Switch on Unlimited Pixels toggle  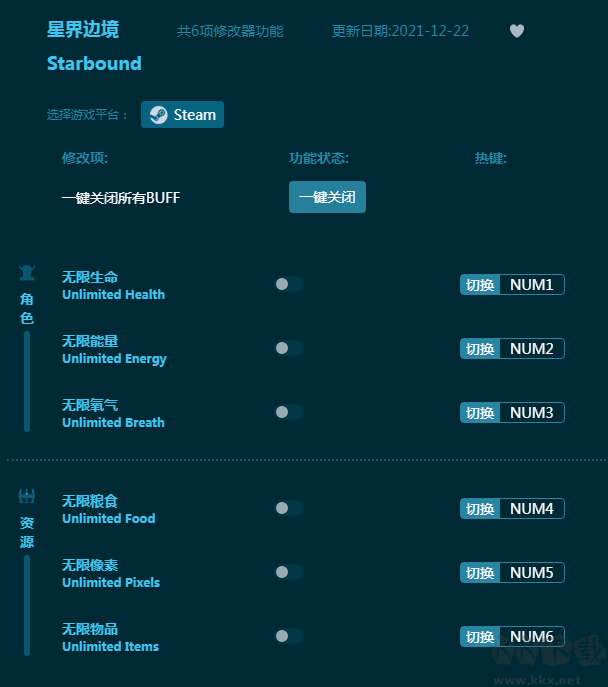[289, 572]
